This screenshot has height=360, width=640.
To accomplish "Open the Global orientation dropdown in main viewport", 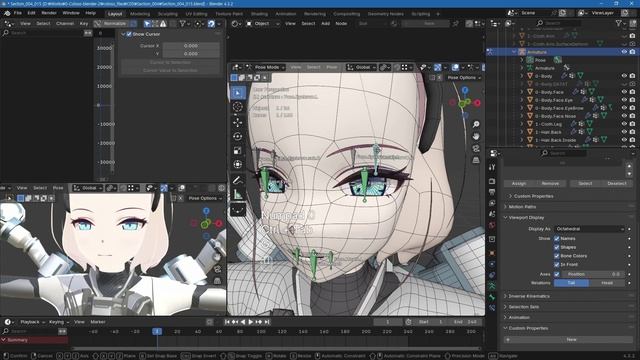I will click(361, 67).
